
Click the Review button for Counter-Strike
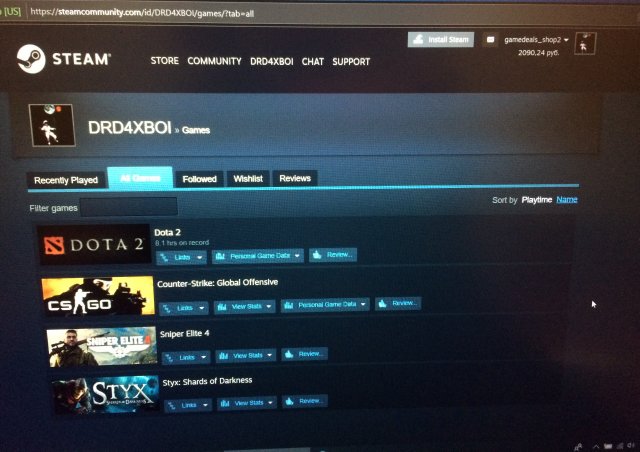click(x=398, y=303)
